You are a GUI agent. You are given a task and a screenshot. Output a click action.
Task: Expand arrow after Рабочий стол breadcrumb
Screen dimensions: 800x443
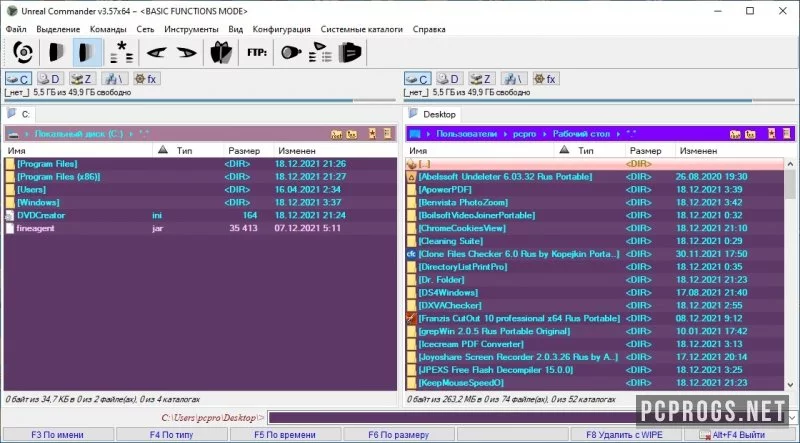click(618, 134)
